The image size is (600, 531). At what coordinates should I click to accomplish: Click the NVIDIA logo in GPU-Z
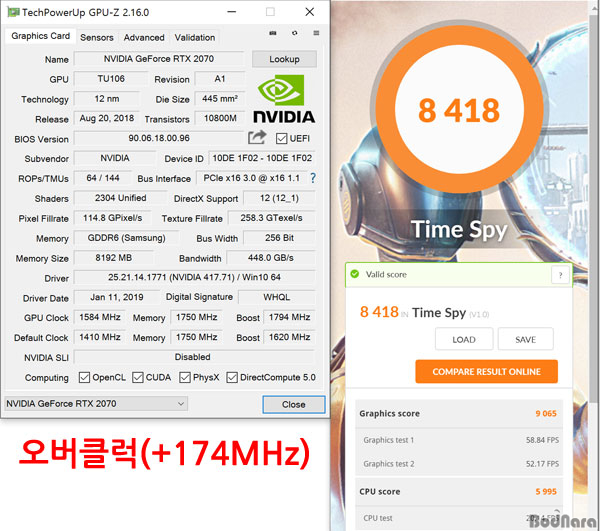(284, 99)
